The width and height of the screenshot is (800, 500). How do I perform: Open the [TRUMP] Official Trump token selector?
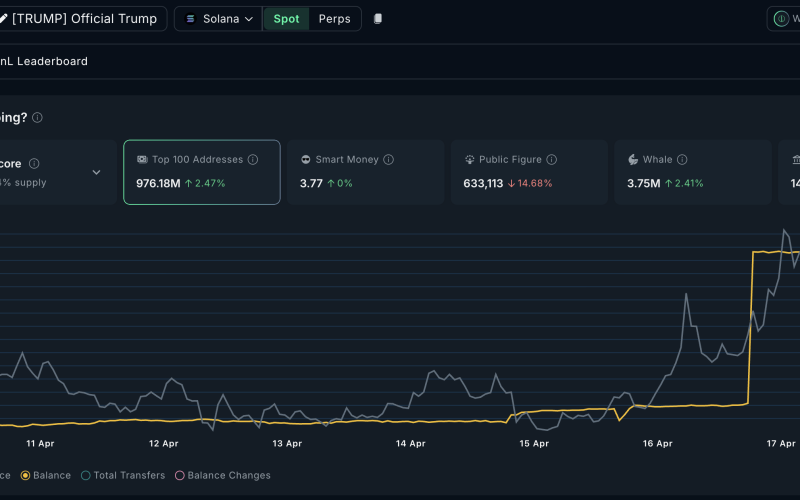tap(82, 19)
